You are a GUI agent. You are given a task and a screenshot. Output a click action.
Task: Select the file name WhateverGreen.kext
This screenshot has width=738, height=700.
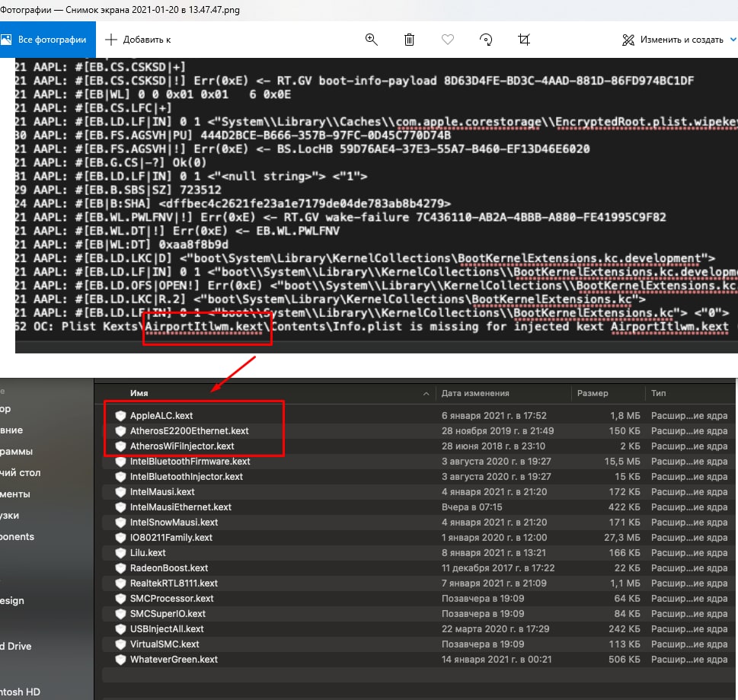coord(174,659)
